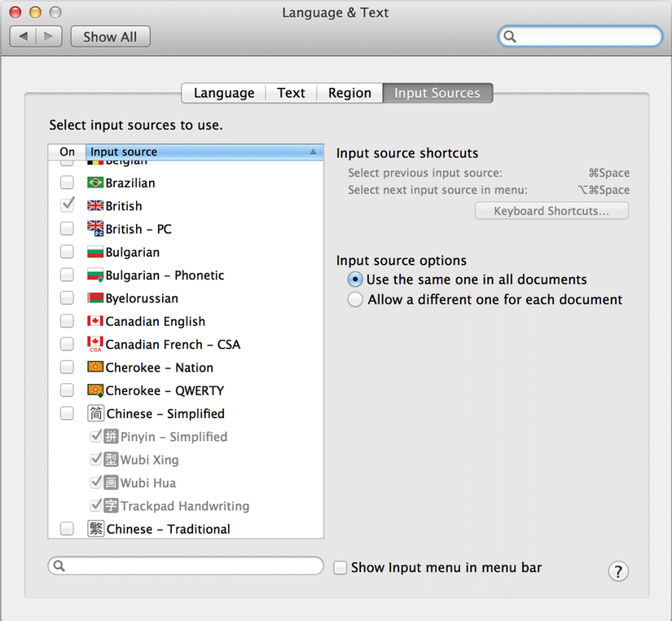
Task: Enable the British – PC checkbox
Action: [x=67, y=228]
